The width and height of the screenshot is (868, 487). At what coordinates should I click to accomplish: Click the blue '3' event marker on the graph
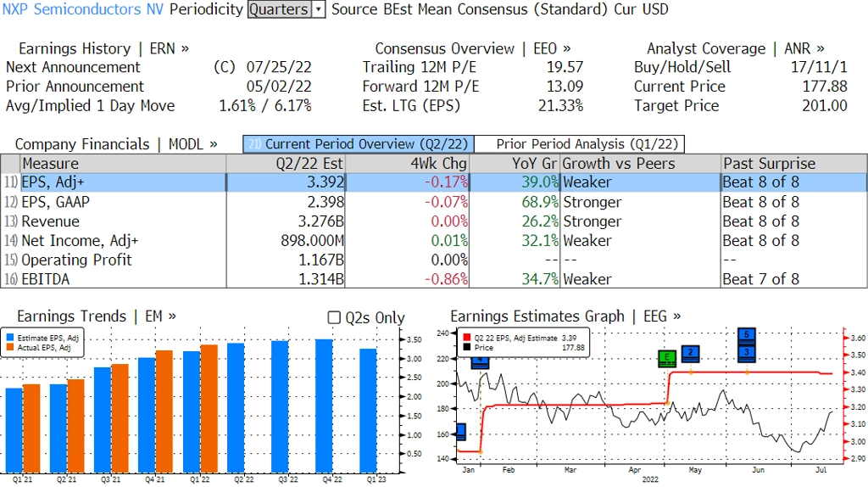click(x=746, y=354)
